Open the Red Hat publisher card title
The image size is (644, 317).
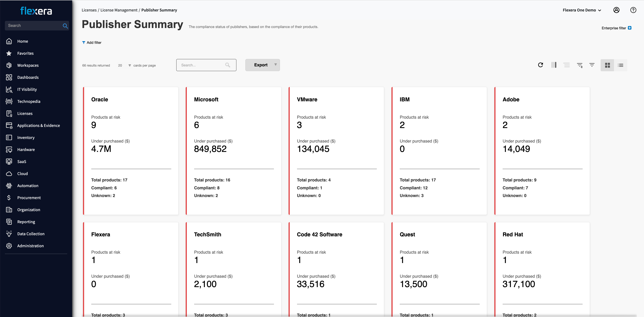tap(513, 234)
